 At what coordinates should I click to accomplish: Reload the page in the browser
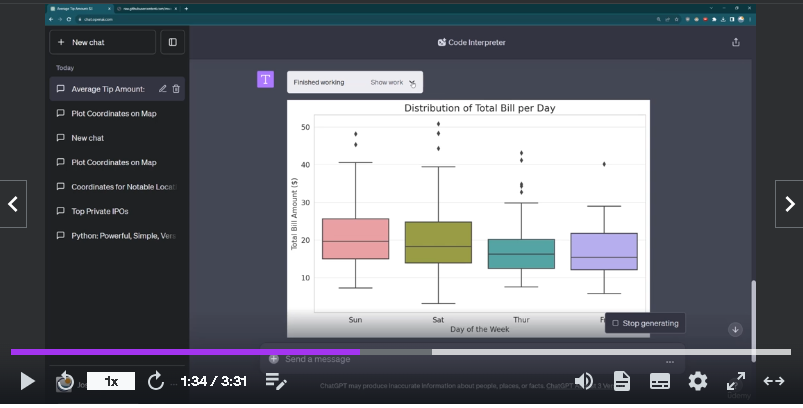[69, 19]
